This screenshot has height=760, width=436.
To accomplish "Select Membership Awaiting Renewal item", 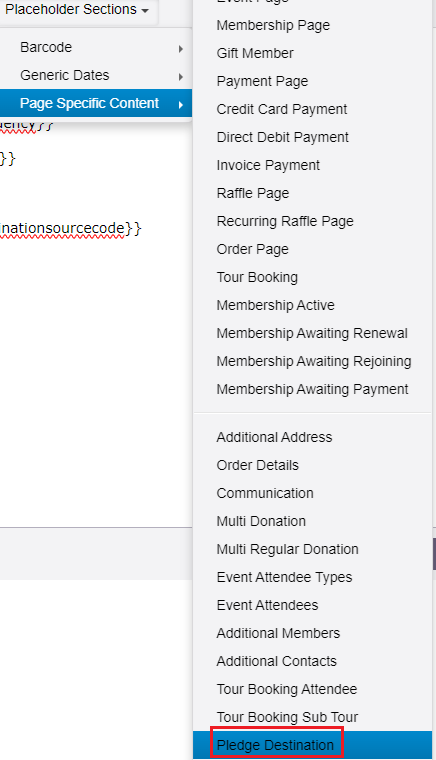I will 312,333.
